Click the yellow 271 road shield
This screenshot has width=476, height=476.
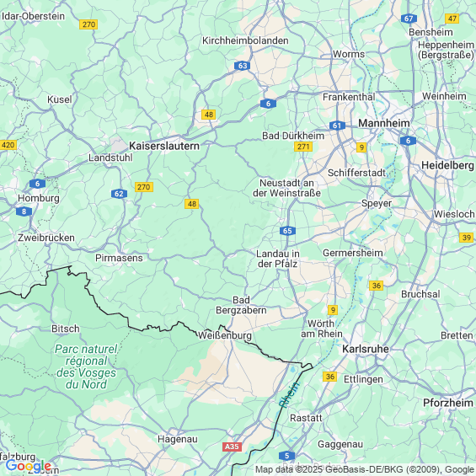point(303,147)
